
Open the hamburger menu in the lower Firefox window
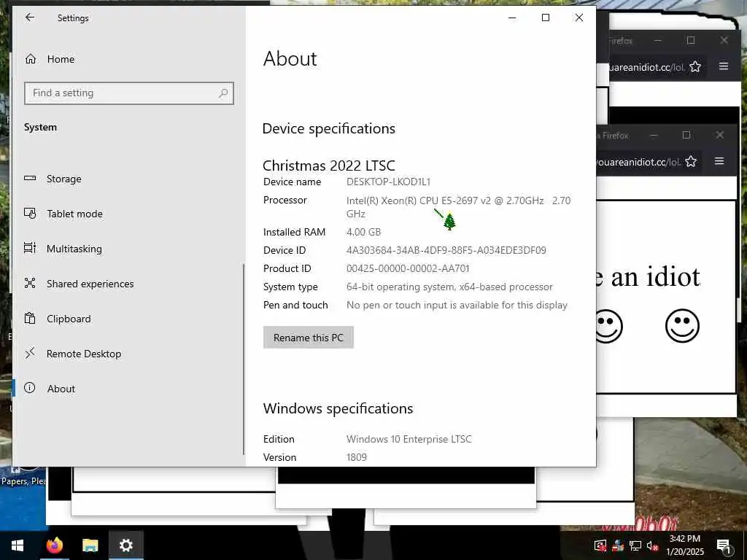[x=719, y=161]
